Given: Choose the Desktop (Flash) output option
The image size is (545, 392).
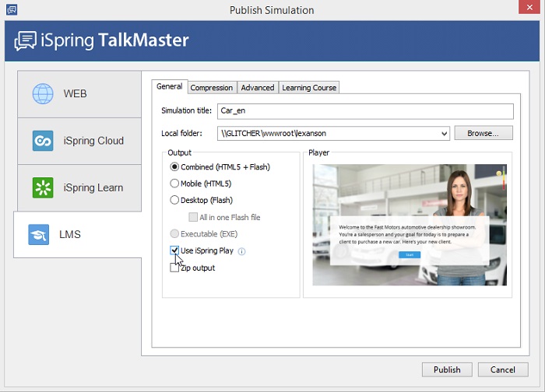Looking at the screenshot, I should tap(174, 200).
